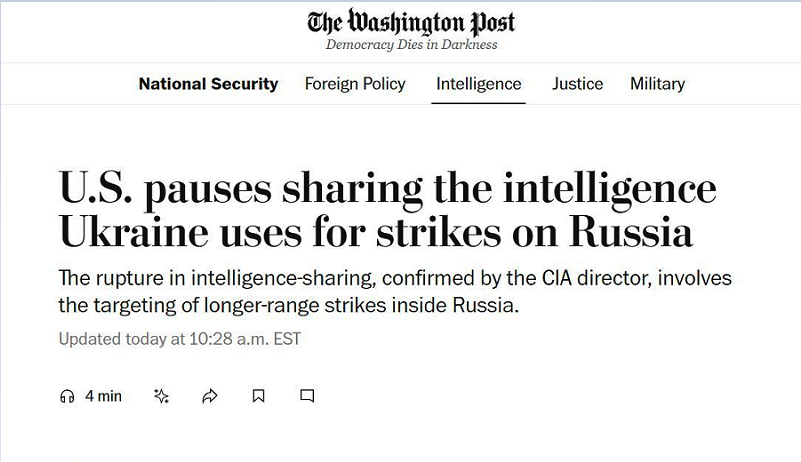The height and width of the screenshot is (462, 801).
Task: Click the "Democracy Dies in Darkness" tagline
Action: click(411, 45)
